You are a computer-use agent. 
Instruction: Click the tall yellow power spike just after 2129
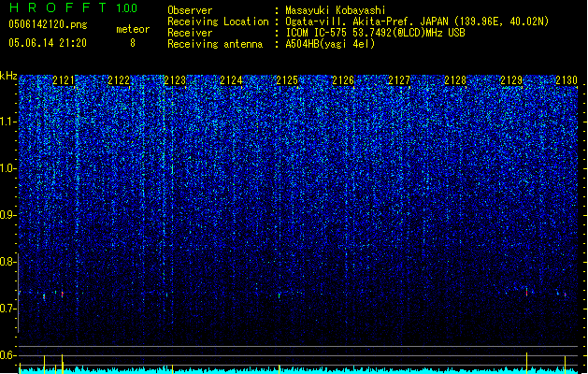pos(526,363)
